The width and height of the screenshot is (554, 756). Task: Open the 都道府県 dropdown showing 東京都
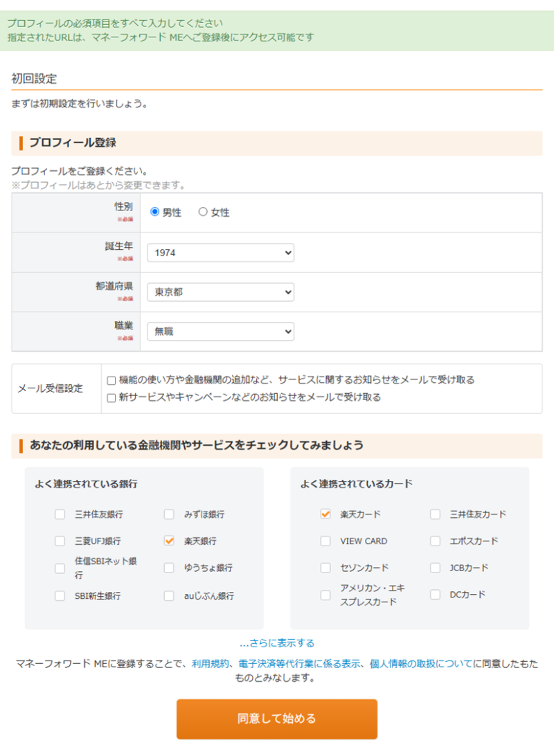221,292
